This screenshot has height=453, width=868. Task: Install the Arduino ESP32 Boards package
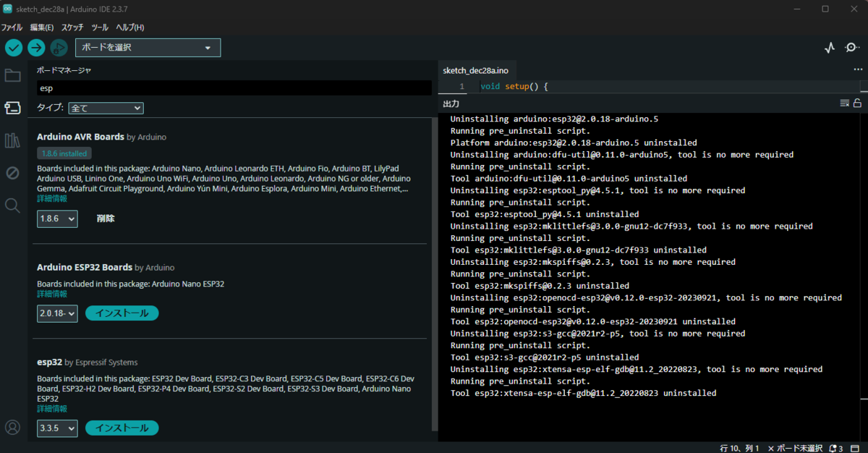122,313
